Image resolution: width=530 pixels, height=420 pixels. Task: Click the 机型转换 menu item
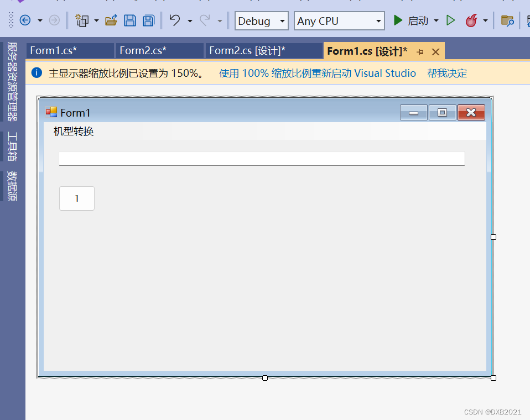pos(74,132)
